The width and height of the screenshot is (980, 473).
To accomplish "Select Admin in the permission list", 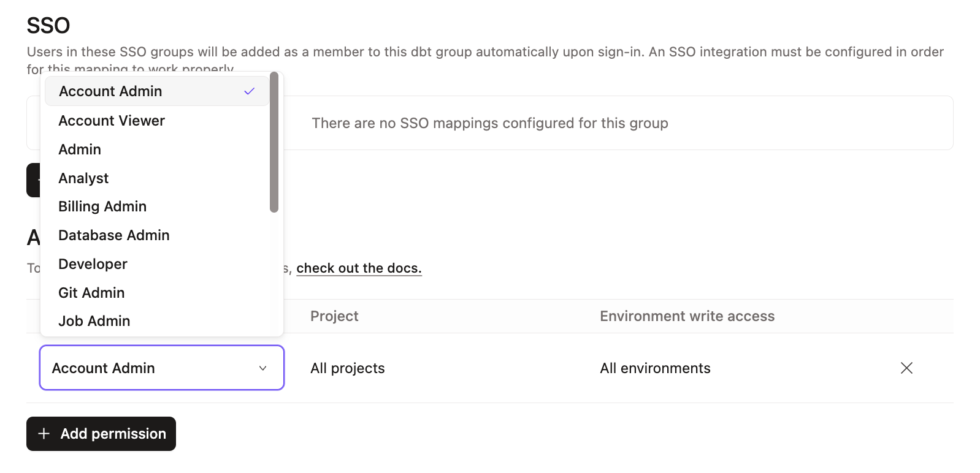I will tap(80, 149).
